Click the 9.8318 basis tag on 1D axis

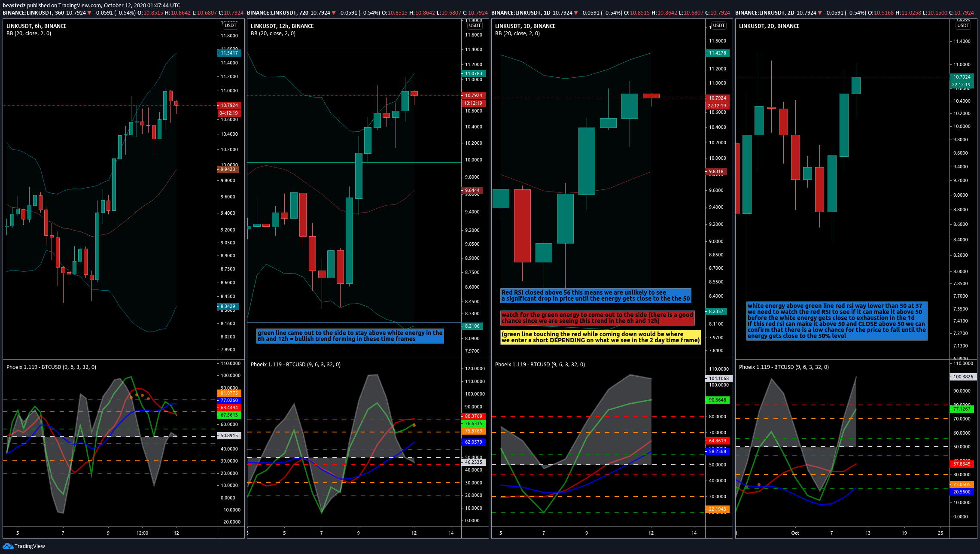(x=716, y=171)
